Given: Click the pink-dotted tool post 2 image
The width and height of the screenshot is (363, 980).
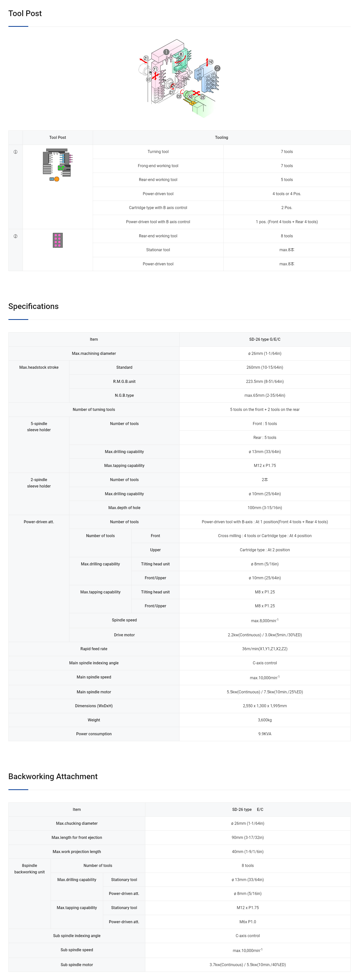Looking at the screenshot, I should 58,240.
